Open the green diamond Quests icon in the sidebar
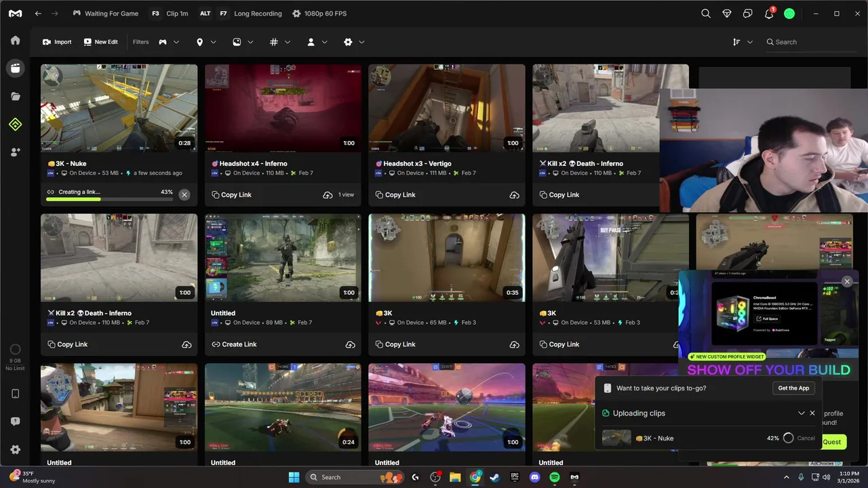The width and height of the screenshot is (868, 488). click(x=15, y=124)
